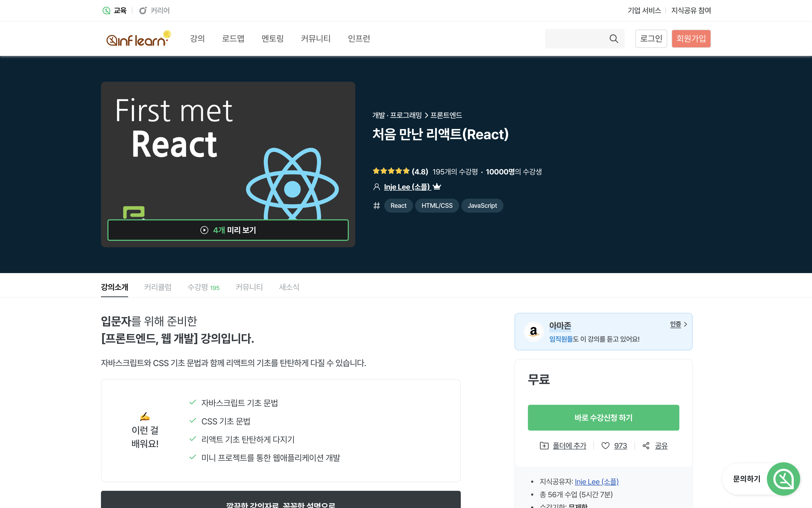
Task: Switch to the 새소식 tab
Action: point(289,287)
